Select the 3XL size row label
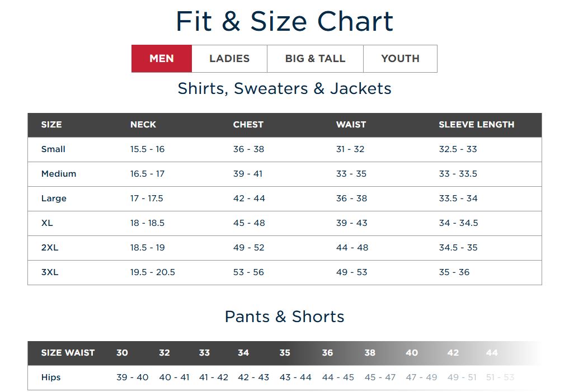This screenshot has width=569, height=392. tap(50, 272)
